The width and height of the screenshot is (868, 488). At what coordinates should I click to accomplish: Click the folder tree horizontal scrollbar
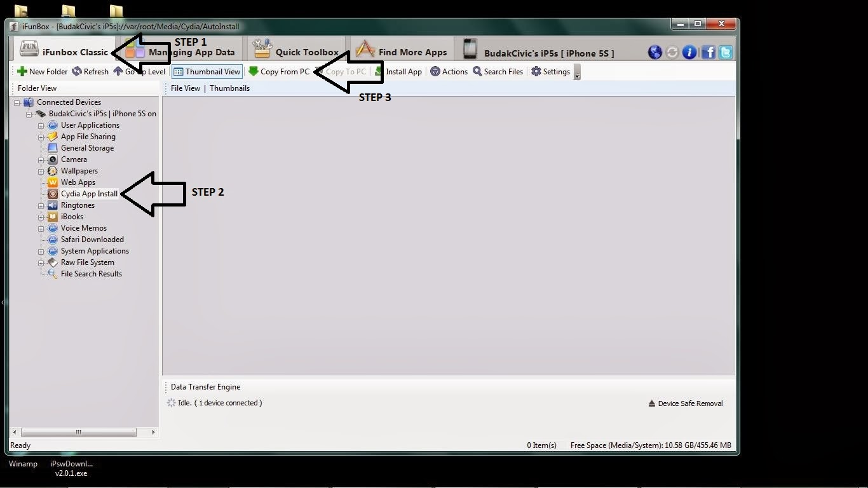tap(79, 432)
